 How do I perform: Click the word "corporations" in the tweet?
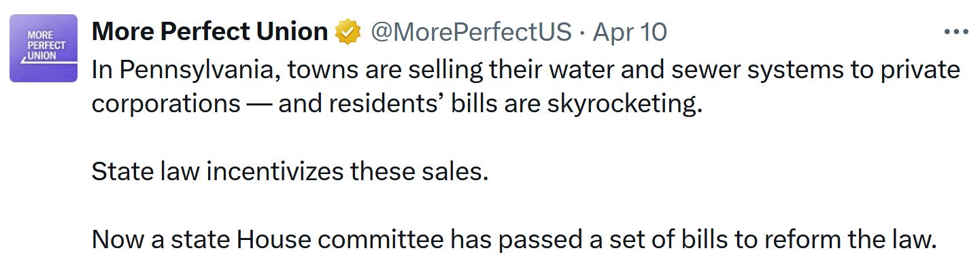coord(165,104)
